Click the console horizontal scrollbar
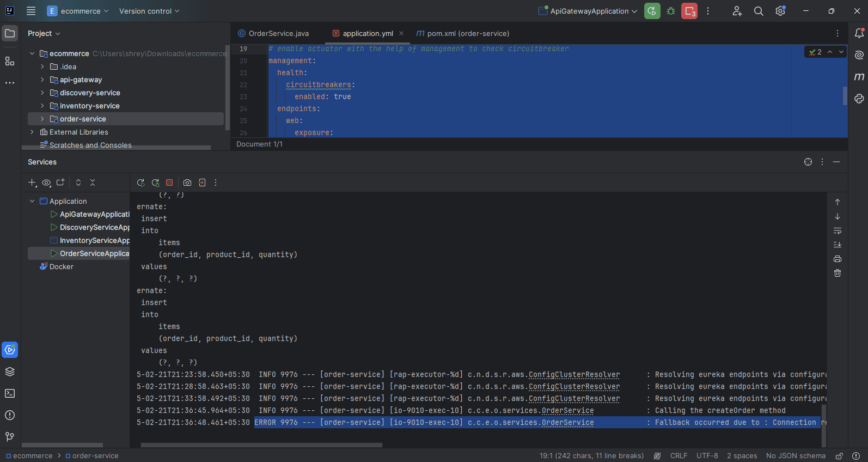The height and width of the screenshot is (462, 868). click(261, 445)
